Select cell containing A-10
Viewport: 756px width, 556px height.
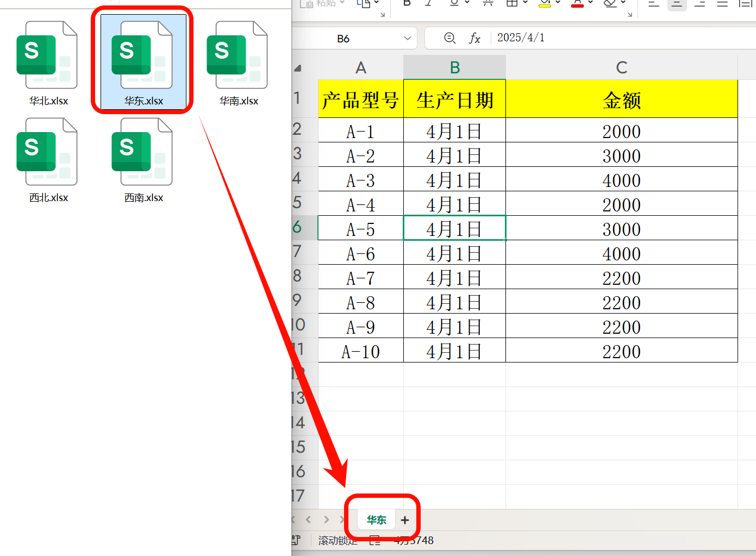coord(361,351)
